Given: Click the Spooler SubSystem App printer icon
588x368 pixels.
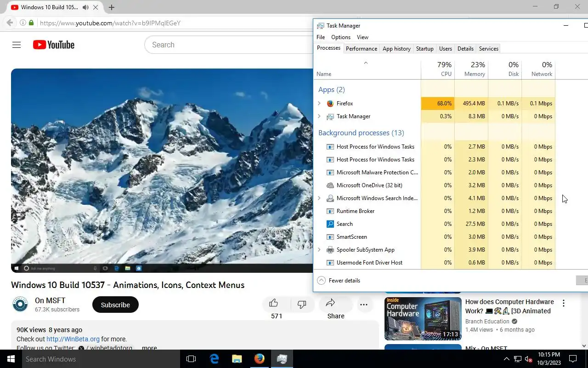Looking at the screenshot, I should 330,250.
